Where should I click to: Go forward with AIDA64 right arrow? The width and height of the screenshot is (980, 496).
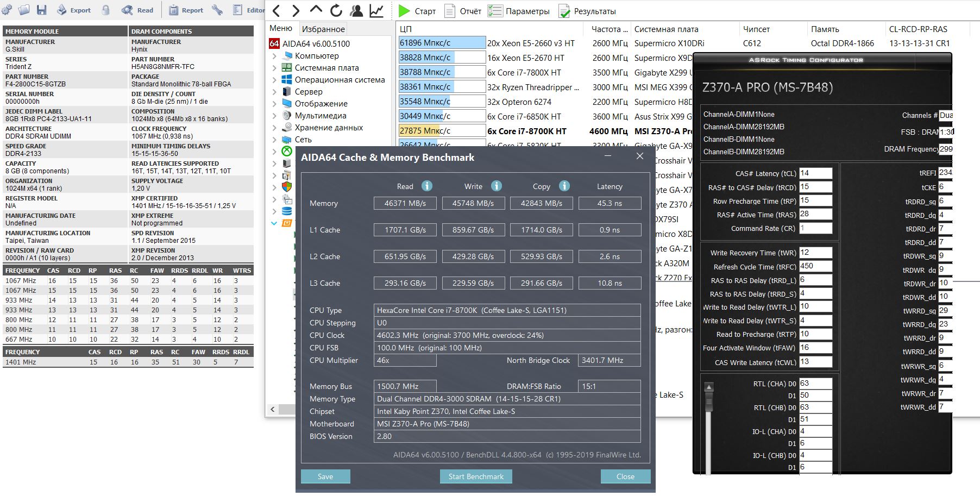pyautogui.click(x=296, y=11)
